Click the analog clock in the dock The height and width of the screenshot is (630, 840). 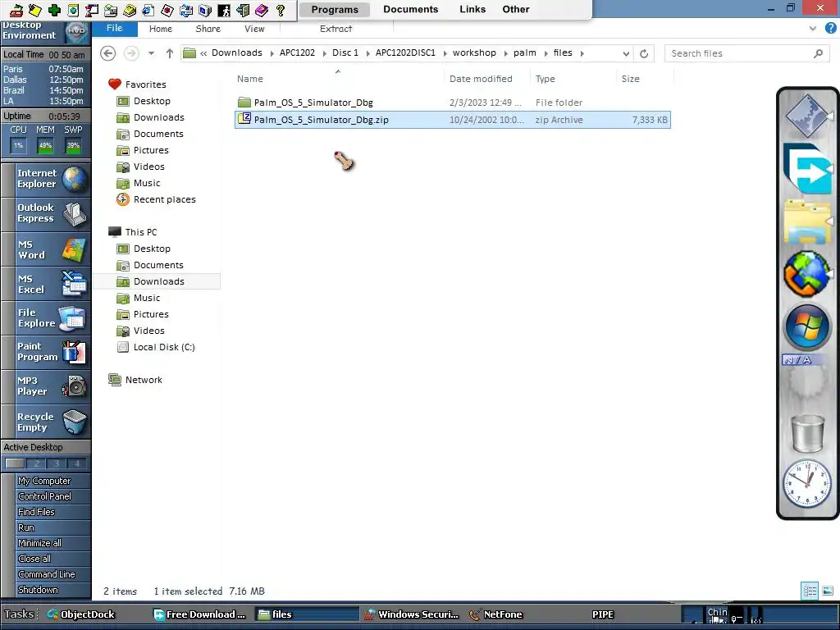click(807, 483)
